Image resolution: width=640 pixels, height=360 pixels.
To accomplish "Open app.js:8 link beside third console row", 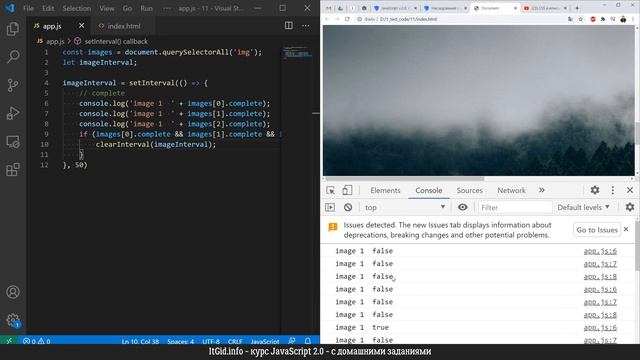I will pyautogui.click(x=600, y=276).
